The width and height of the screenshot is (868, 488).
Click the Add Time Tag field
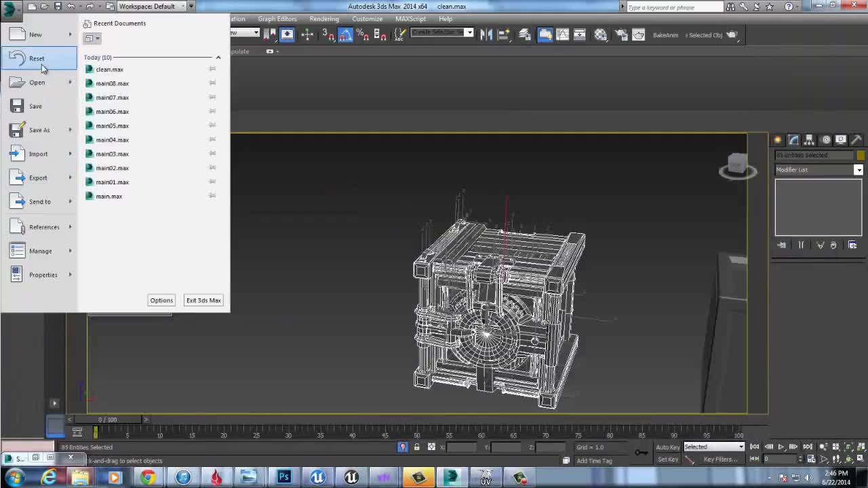tap(594, 461)
